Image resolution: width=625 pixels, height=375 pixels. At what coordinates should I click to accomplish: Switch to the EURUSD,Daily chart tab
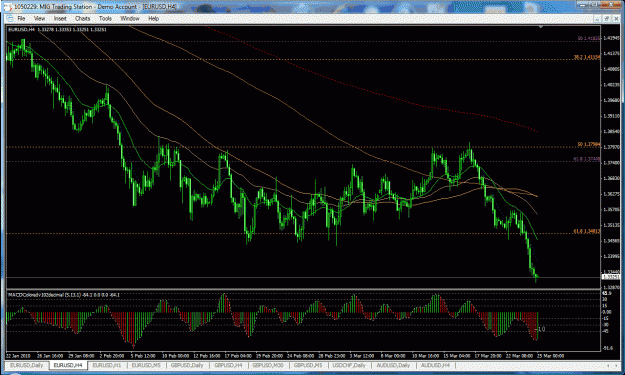26,365
